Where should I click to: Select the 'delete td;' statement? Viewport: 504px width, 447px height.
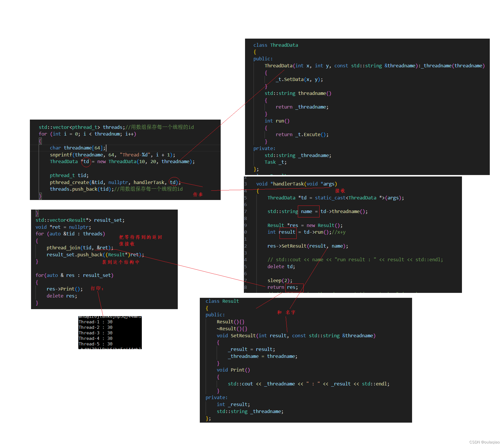pos(281,266)
